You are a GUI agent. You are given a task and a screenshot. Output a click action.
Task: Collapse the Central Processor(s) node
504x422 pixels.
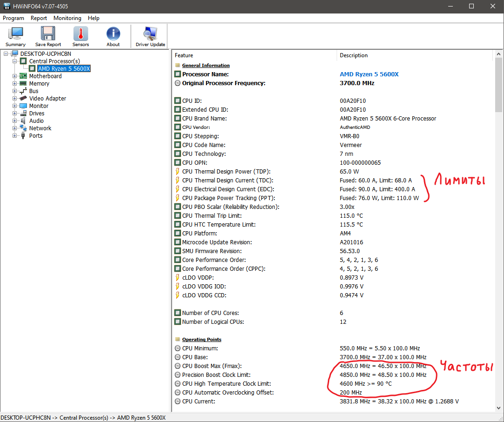point(14,61)
